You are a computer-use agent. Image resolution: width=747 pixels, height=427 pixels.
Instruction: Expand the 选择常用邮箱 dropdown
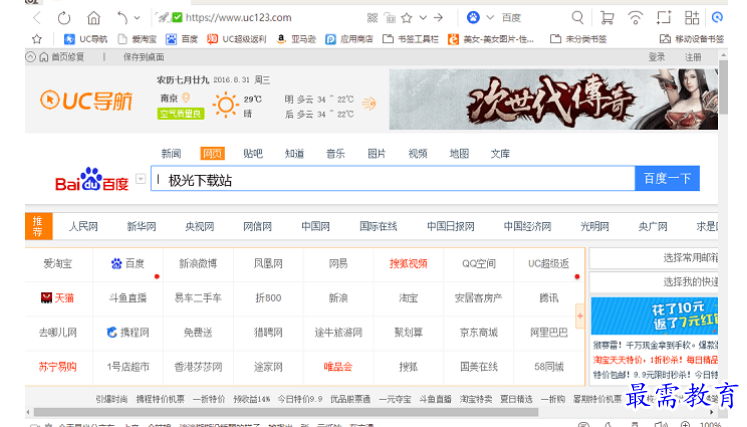click(x=654, y=258)
